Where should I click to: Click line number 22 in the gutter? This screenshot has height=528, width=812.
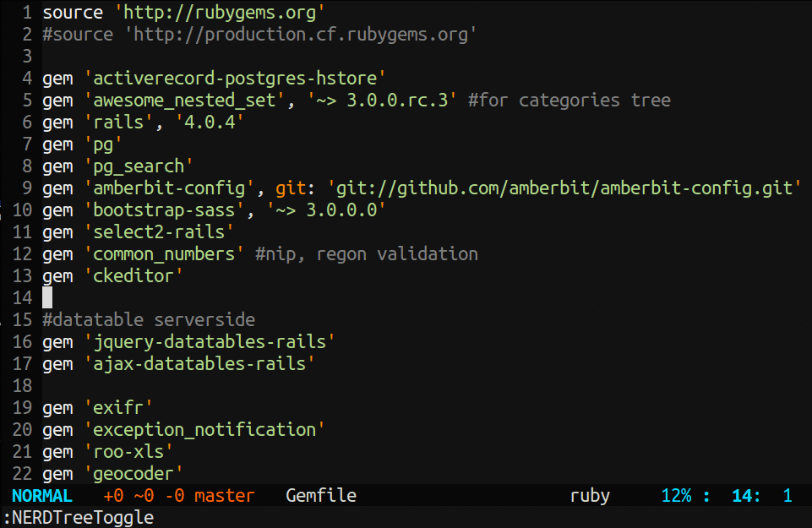coord(22,474)
